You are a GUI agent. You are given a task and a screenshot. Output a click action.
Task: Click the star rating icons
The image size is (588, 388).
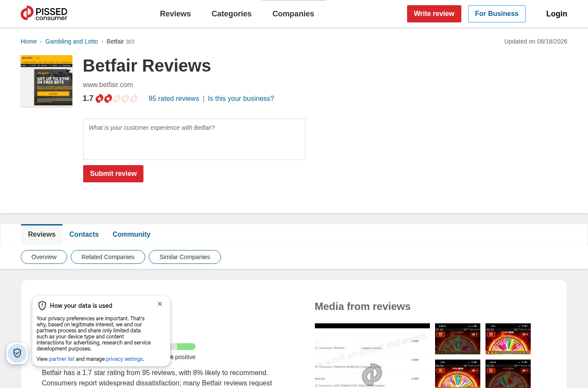(117, 99)
